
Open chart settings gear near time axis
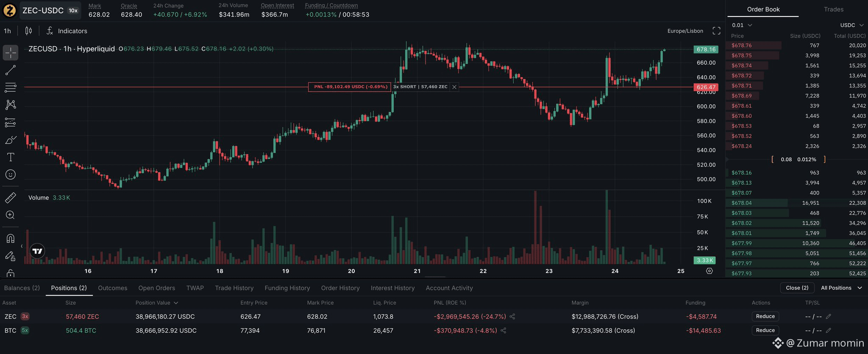tap(709, 271)
